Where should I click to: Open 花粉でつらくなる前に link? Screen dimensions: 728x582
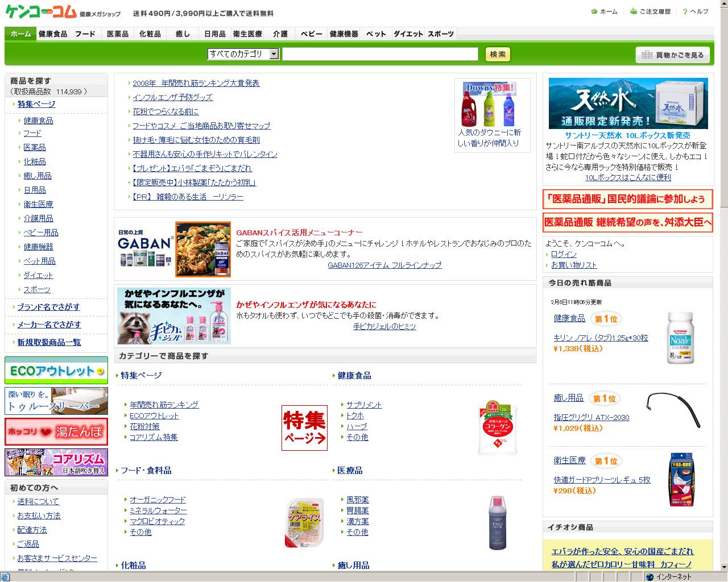[166, 111]
